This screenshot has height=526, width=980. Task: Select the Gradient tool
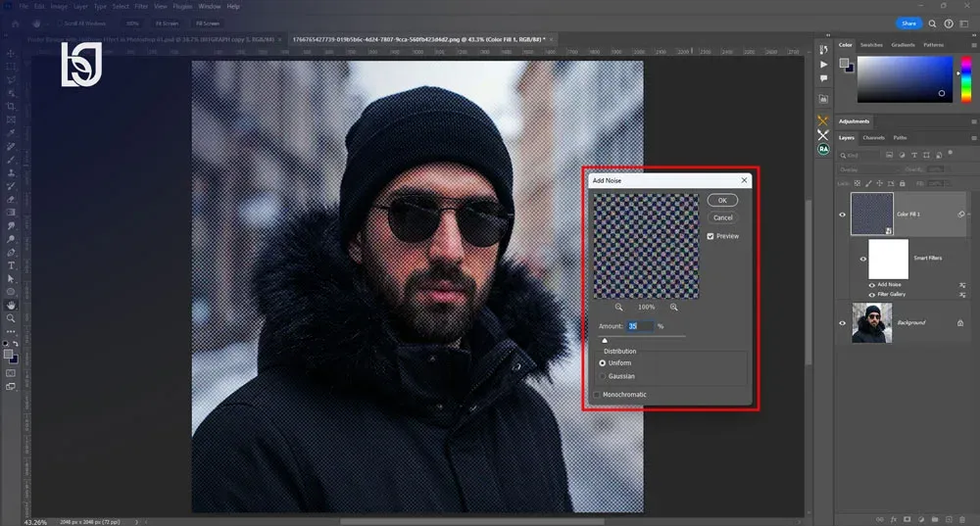[11, 213]
